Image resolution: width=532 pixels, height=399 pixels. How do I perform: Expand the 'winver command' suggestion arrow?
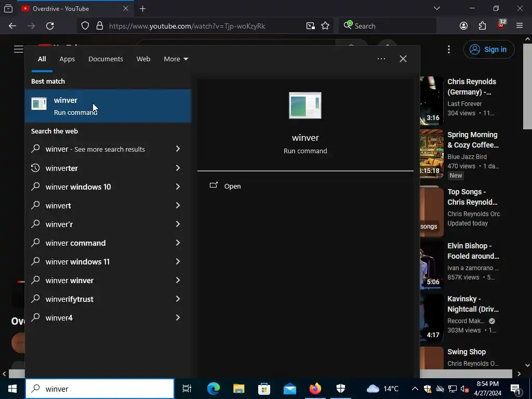pos(178,242)
